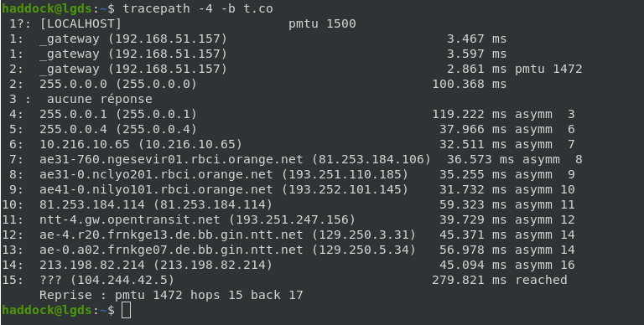The image size is (644, 325).
Task: Click ae-0.a02.frnkge07.de.bb.gin.ntt.net hostname
Action: coord(171,250)
